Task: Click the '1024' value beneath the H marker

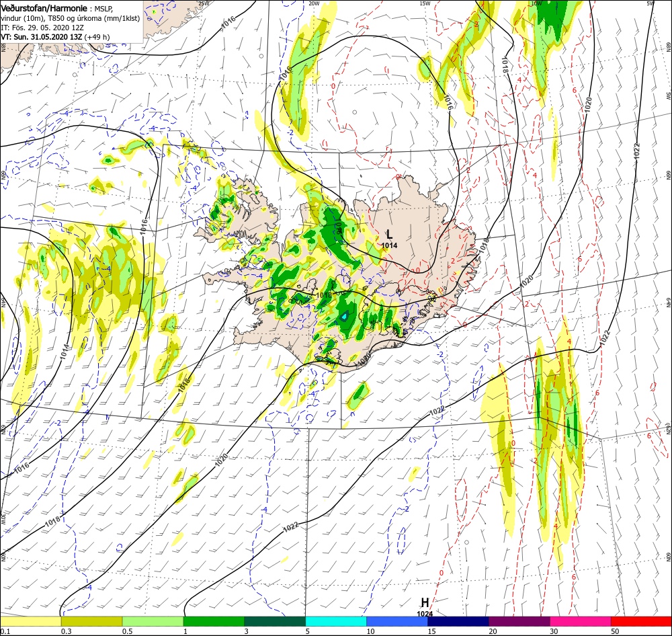Action: pyautogui.click(x=425, y=614)
